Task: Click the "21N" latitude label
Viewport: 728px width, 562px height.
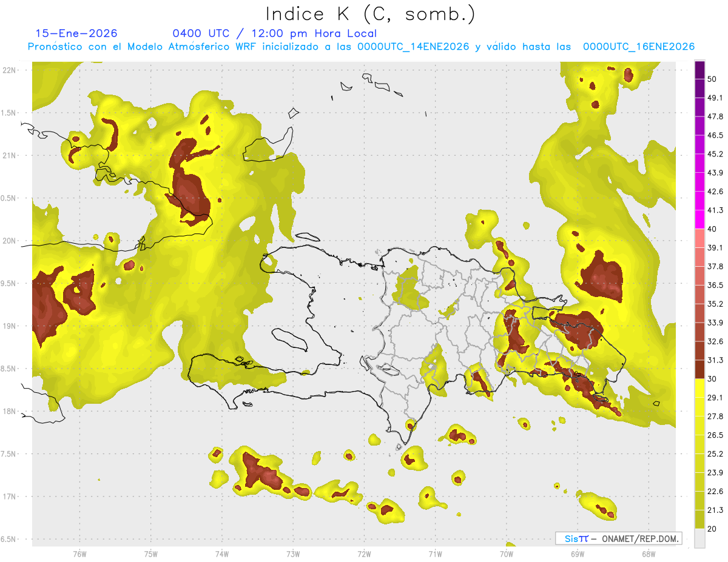Action: 9,155
